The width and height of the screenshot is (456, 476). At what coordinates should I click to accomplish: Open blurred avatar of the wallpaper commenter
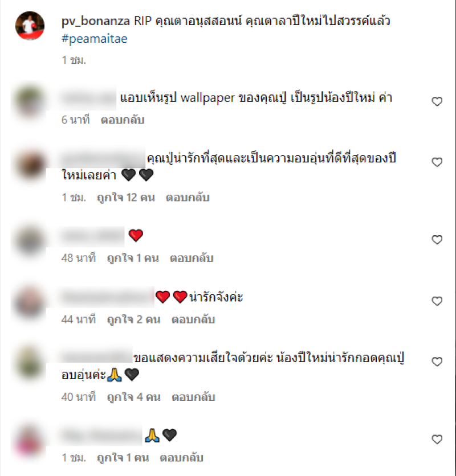coord(30,102)
